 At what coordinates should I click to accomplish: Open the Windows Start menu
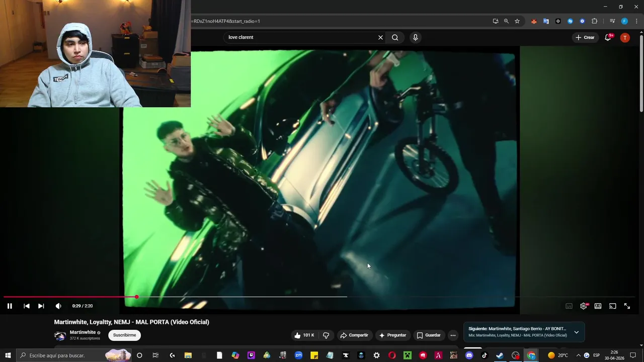coord(8,355)
